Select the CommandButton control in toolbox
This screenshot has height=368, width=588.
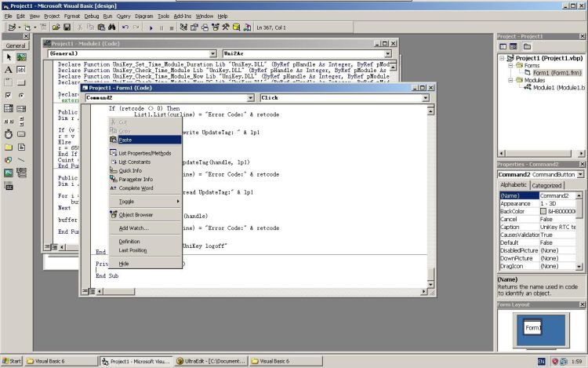(x=21, y=82)
